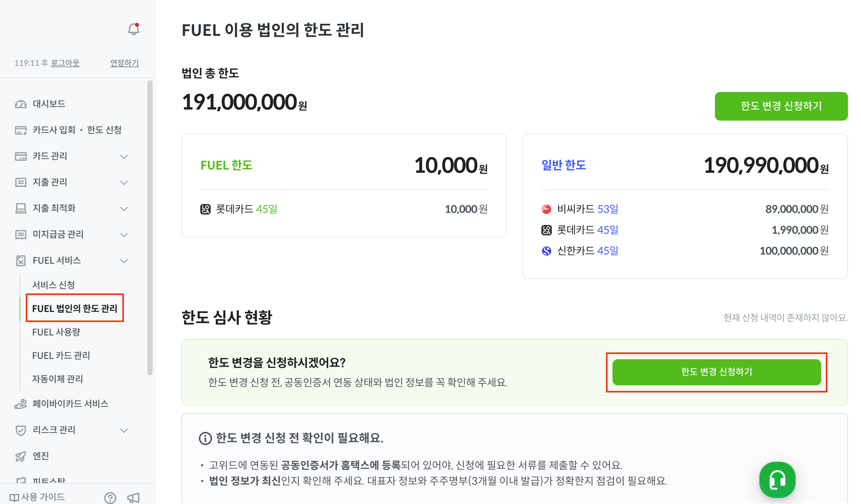Click the notification bell icon

(x=133, y=29)
